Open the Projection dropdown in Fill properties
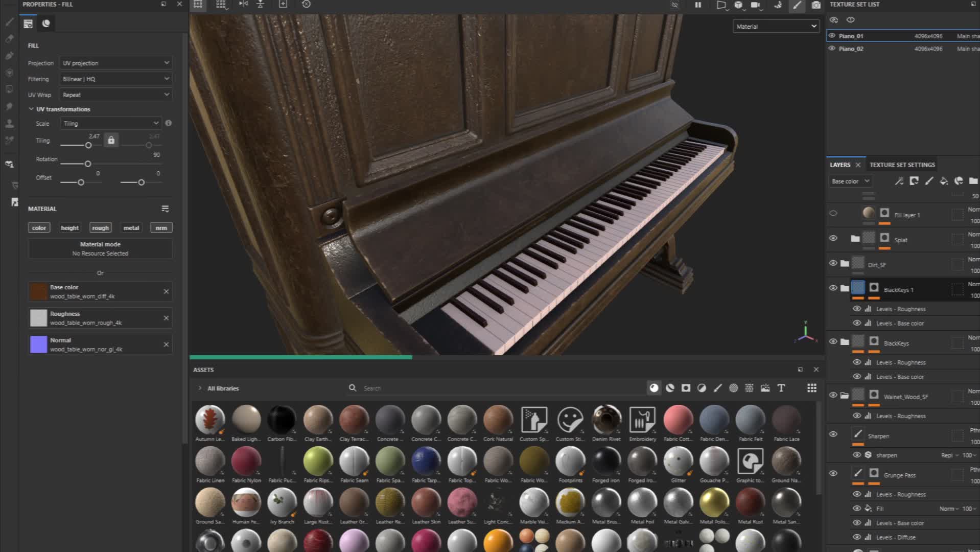 [x=115, y=62]
